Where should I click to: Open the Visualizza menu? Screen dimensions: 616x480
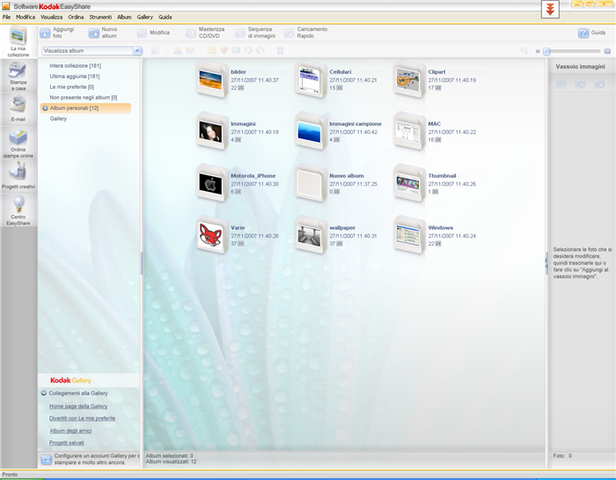coord(51,17)
